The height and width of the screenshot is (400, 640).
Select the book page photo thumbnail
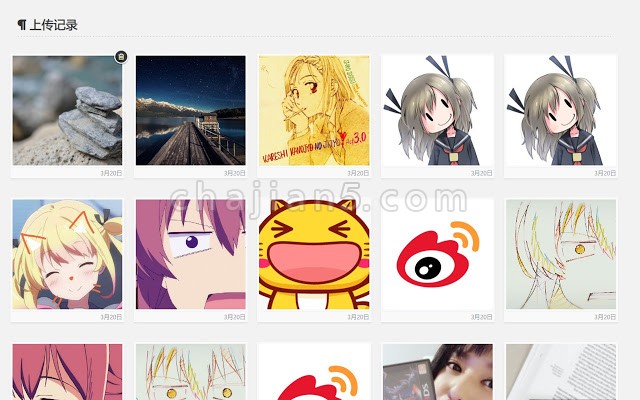click(x=561, y=372)
